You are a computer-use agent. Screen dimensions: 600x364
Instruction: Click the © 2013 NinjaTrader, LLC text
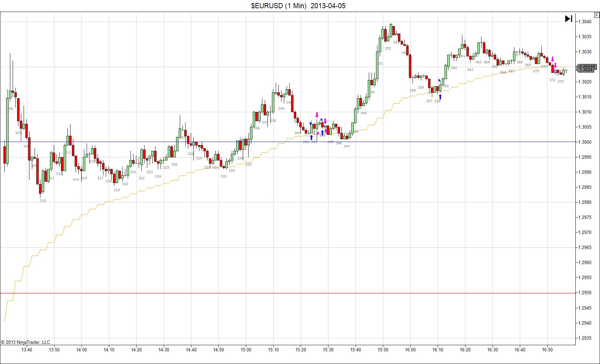click(x=26, y=342)
